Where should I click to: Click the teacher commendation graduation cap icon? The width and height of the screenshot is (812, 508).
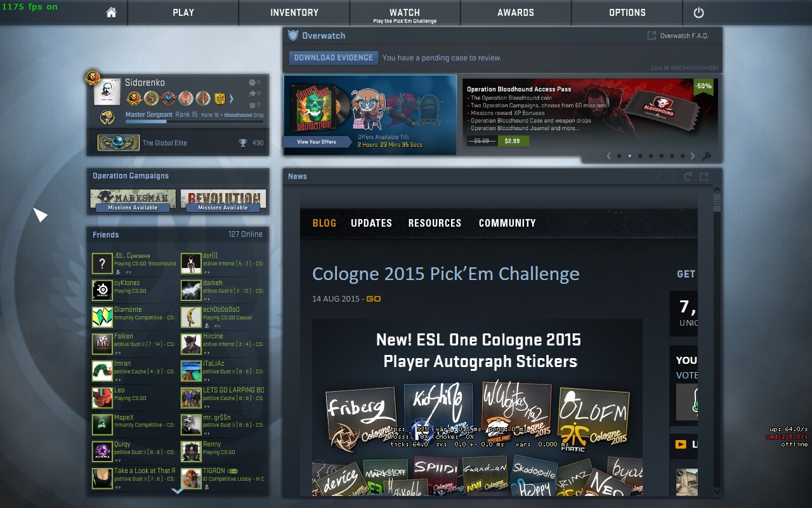252,93
